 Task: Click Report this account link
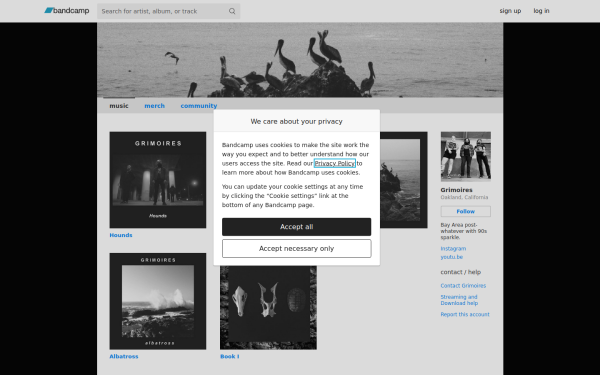[x=465, y=314]
